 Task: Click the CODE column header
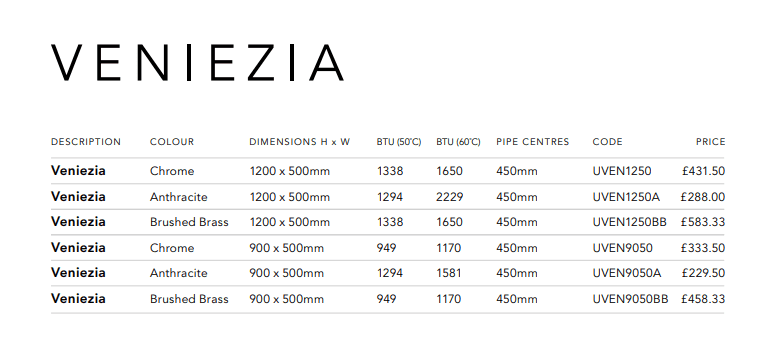tap(608, 142)
